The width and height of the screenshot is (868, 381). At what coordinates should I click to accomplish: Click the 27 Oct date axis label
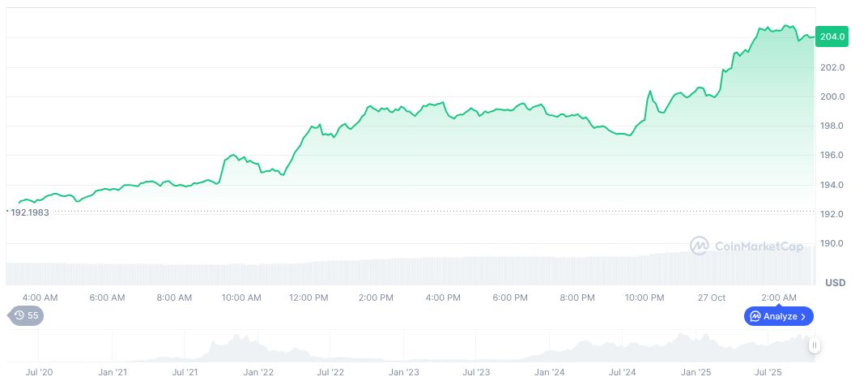coord(712,298)
